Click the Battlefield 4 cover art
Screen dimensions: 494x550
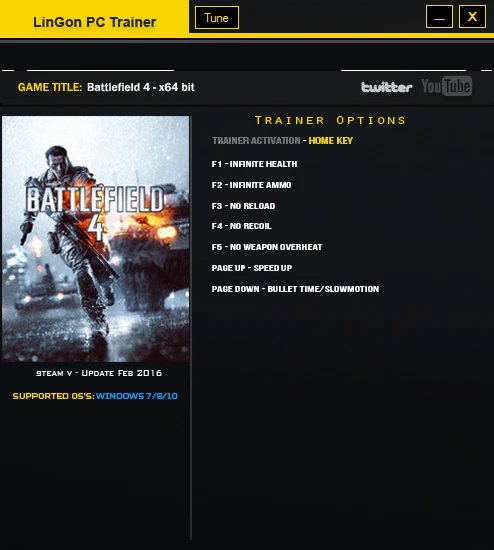[x=95, y=239]
